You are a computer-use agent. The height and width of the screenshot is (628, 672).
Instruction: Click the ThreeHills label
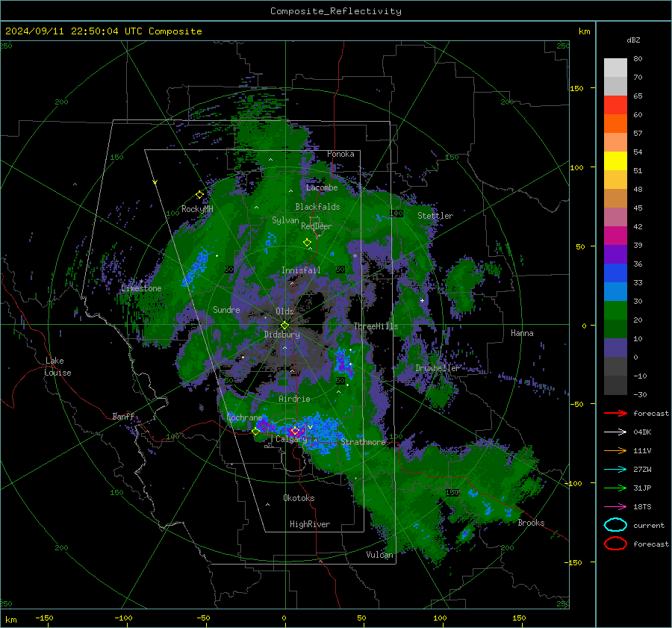(x=376, y=326)
